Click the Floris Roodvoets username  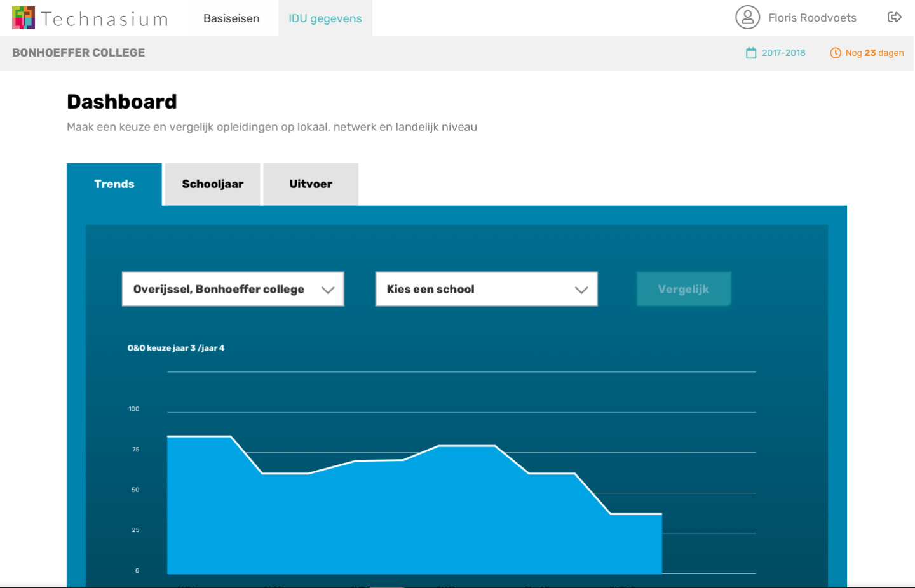click(x=812, y=18)
